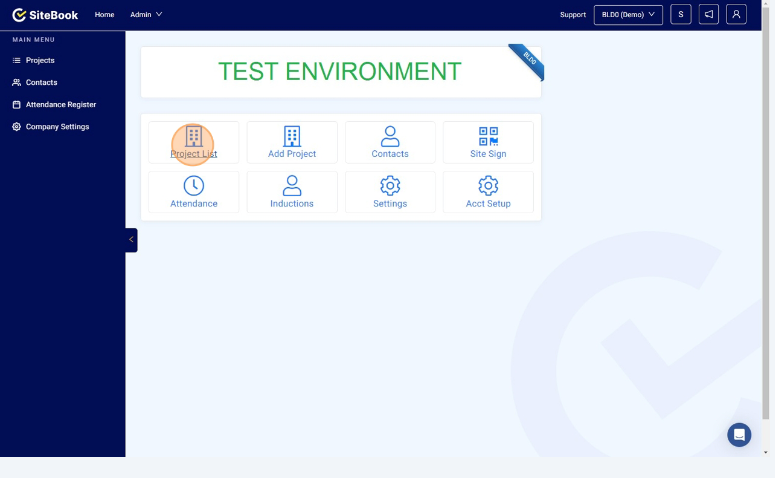Image resolution: width=775 pixels, height=478 pixels.
Task: Click the S button in the header
Action: [681, 14]
